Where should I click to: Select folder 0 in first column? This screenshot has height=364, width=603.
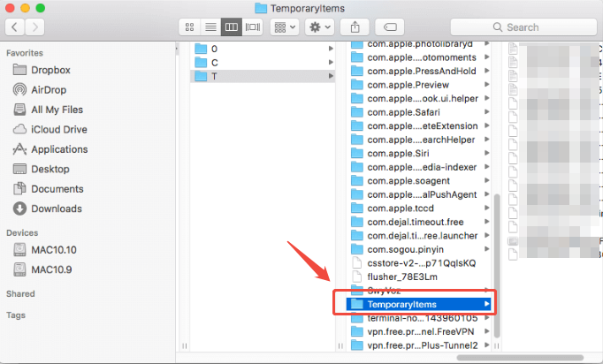point(263,49)
